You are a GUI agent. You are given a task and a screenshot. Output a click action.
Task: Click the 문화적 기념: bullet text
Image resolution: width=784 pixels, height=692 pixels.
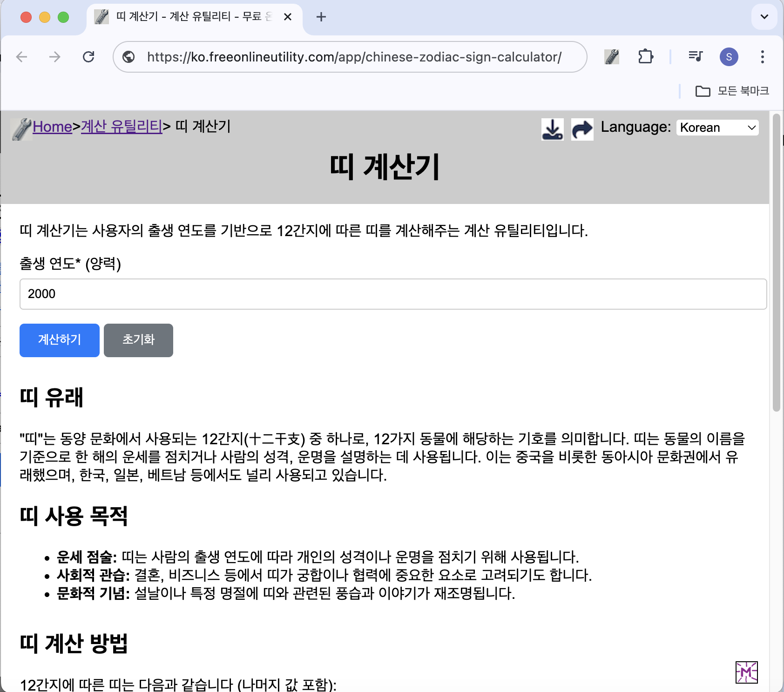pyautogui.click(x=93, y=593)
